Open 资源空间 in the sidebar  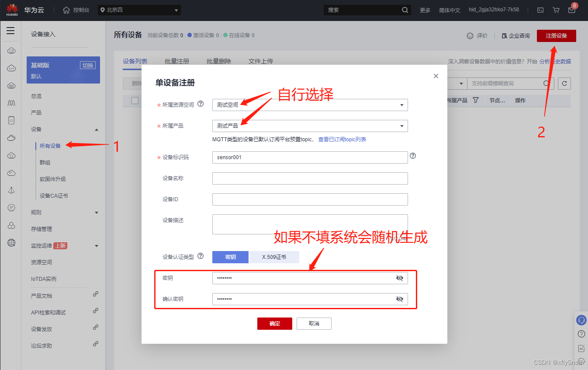point(42,262)
